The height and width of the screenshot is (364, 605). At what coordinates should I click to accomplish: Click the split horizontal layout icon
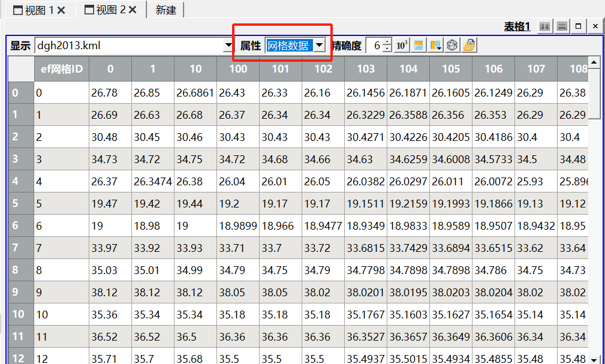(x=562, y=26)
